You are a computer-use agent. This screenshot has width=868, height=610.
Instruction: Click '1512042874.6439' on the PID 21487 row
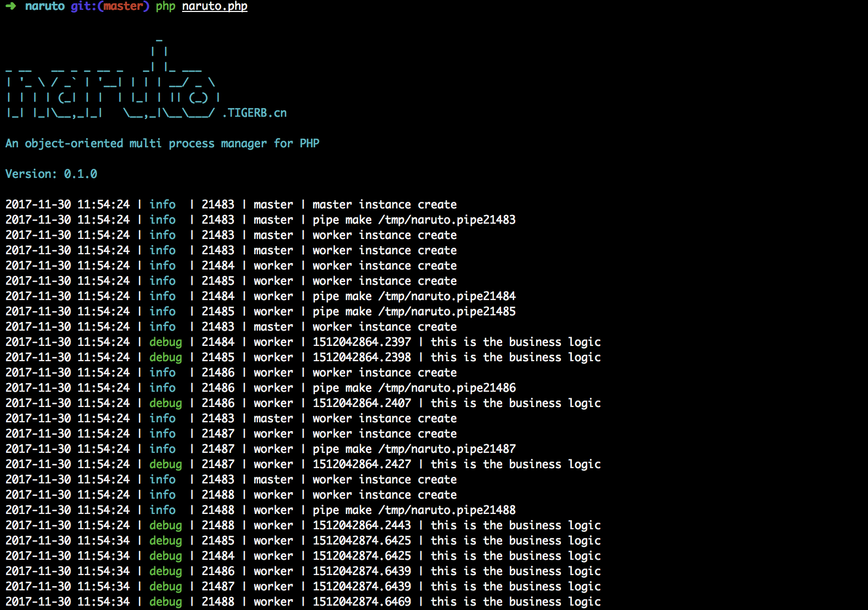(362, 587)
